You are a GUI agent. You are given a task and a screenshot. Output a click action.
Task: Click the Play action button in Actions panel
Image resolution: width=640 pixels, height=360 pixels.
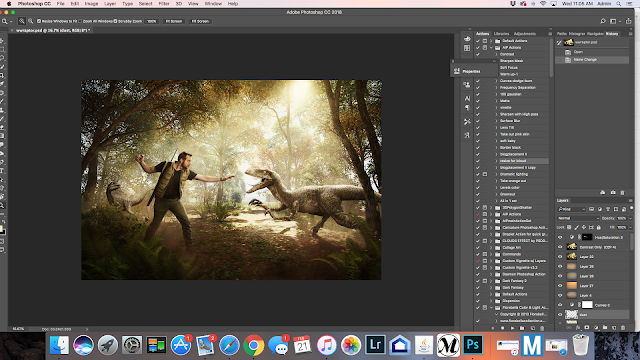[x=512, y=328]
